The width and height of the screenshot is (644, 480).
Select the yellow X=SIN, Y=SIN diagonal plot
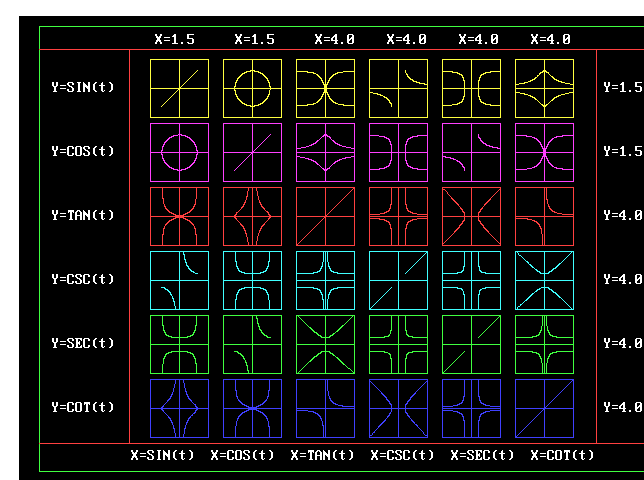179,88
